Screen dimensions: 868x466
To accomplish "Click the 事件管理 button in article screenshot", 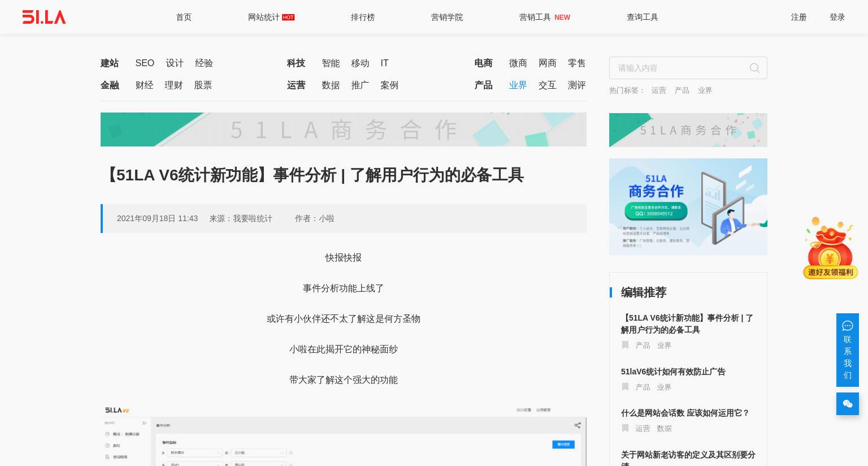I will tap(563, 445).
